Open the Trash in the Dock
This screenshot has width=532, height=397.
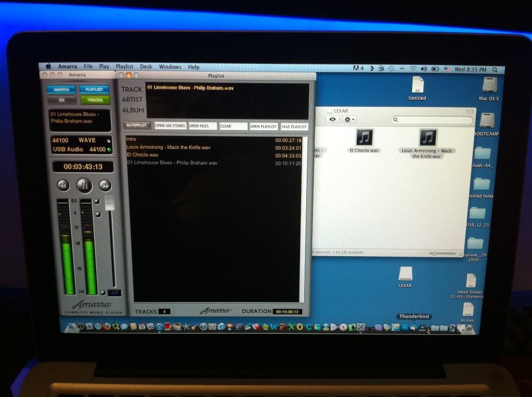tap(469, 327)
